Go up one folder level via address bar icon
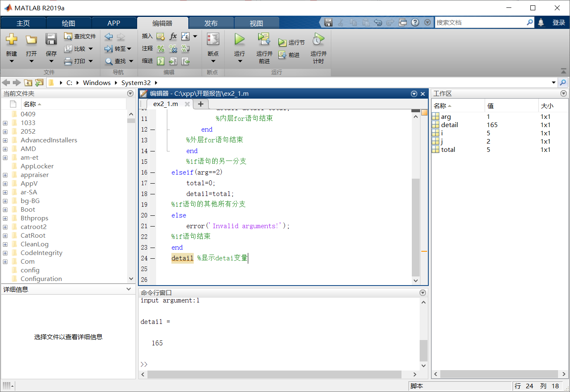This screenshot has height=392, width=570. click(x=28, y=83)
